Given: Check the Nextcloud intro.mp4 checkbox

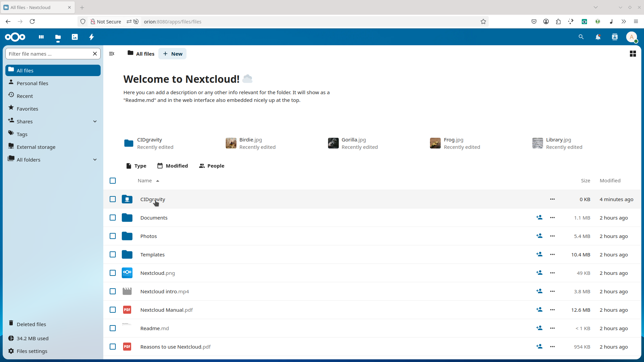Looking at the screenshot, I should pyautogui.click(x=113, y=291).
